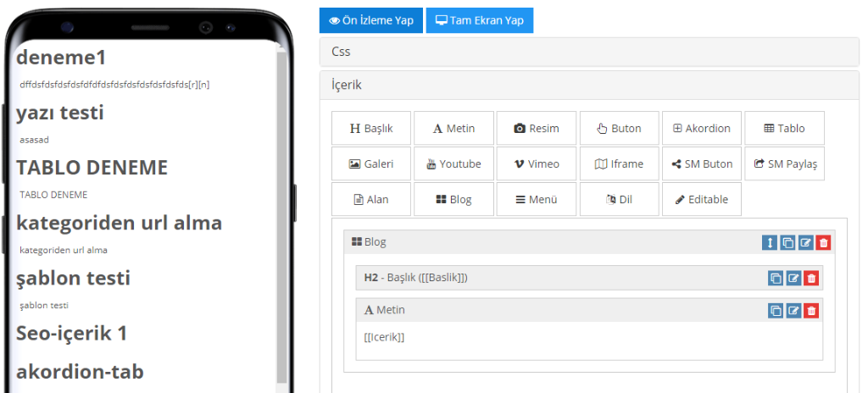Add a Youtube content element
The width and height of the screenshot is (868, 393).
[x=453, y=164]
